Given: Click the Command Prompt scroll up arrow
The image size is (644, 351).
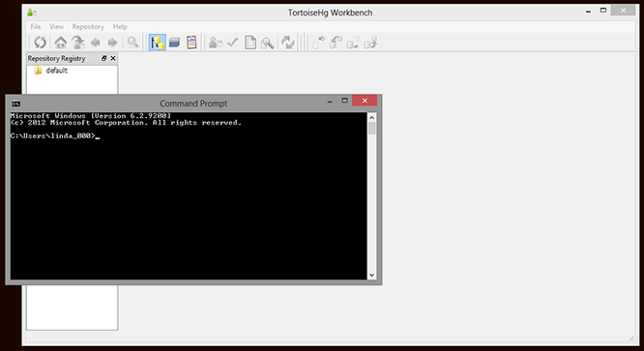Looking at the screenshot, I should tap(372, 118).
